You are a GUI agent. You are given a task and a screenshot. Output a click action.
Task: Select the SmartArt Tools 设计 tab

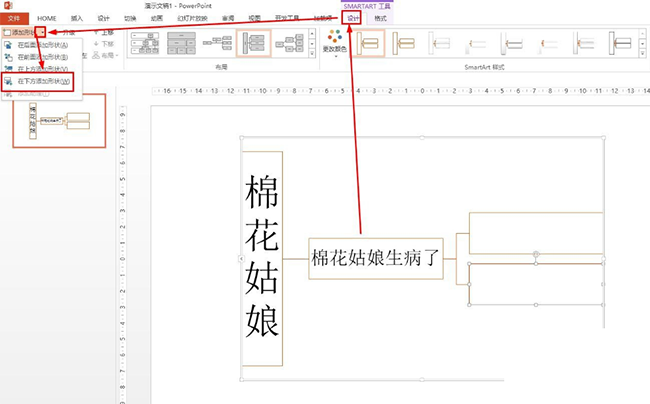pos(353,18)
